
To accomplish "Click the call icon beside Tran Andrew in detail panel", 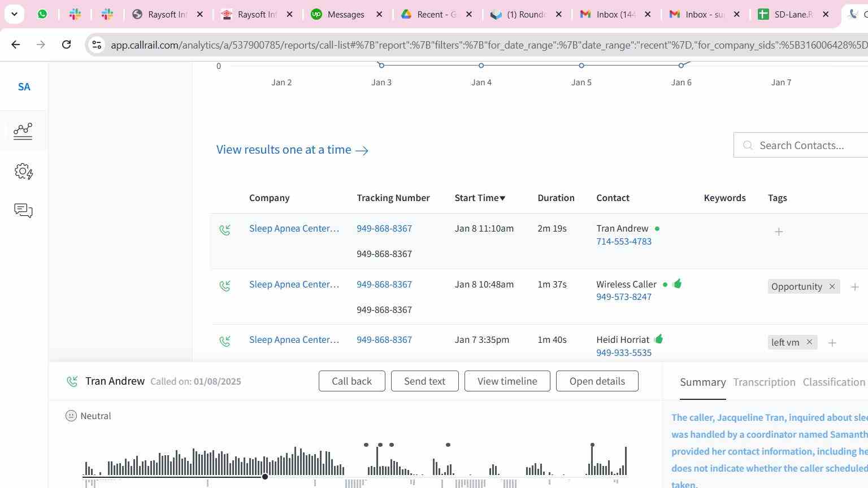I will pyautogui.click(x=72, y=382).
